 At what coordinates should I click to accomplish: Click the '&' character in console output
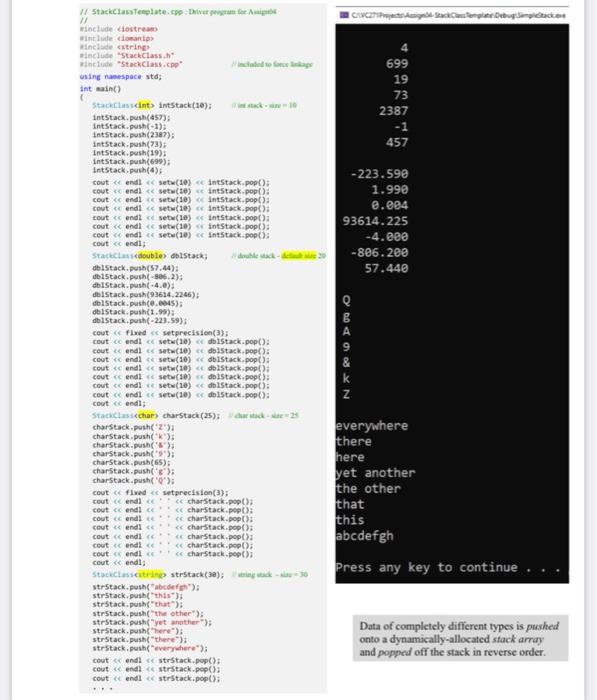coord(347,362)
